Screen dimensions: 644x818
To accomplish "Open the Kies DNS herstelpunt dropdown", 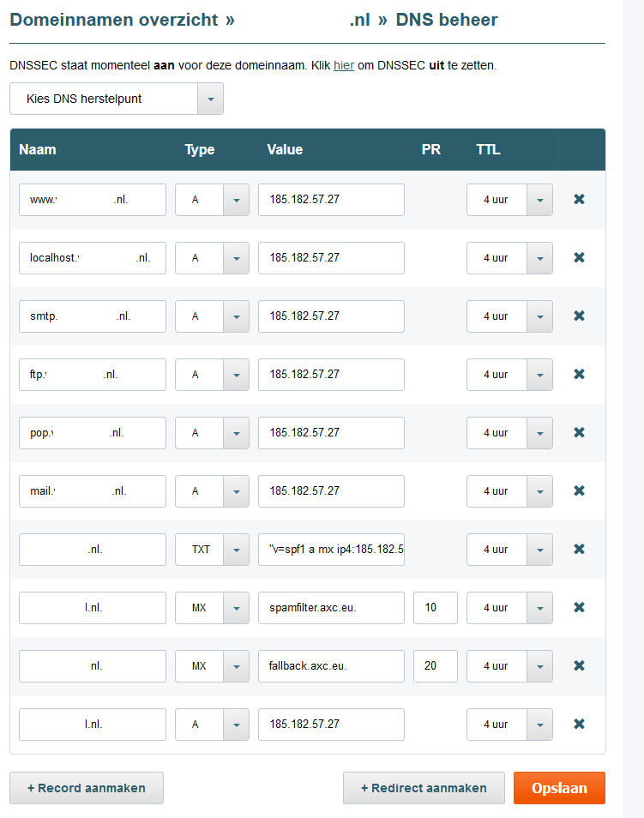I will coord(210,99).
